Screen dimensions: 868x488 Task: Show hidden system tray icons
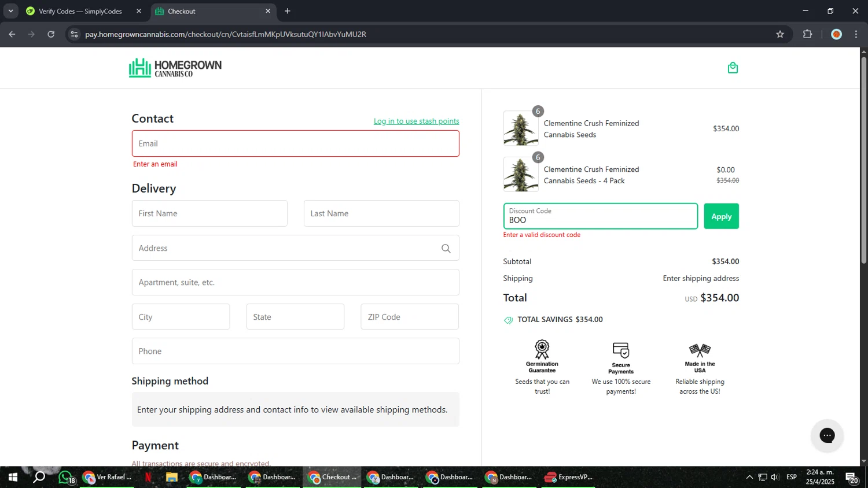pos(749,477)
